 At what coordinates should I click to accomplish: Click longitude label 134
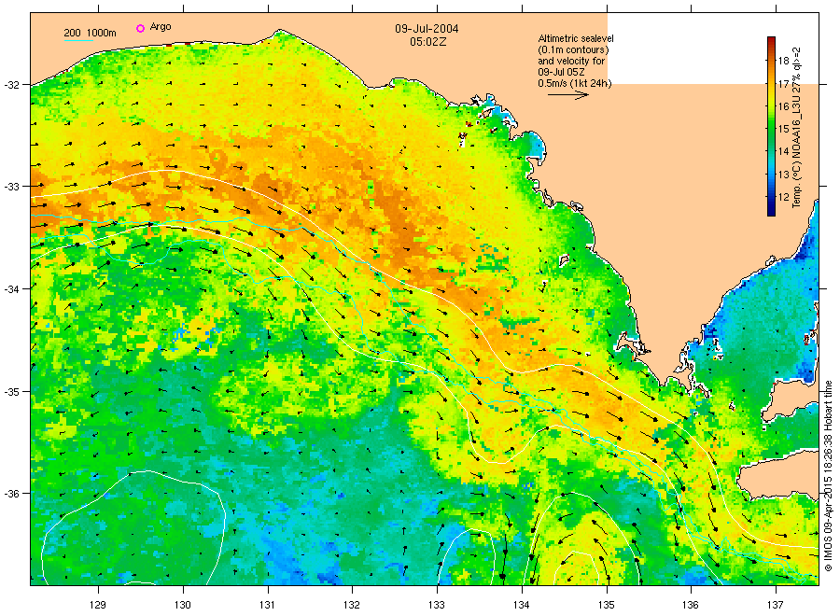click(521, 605)
